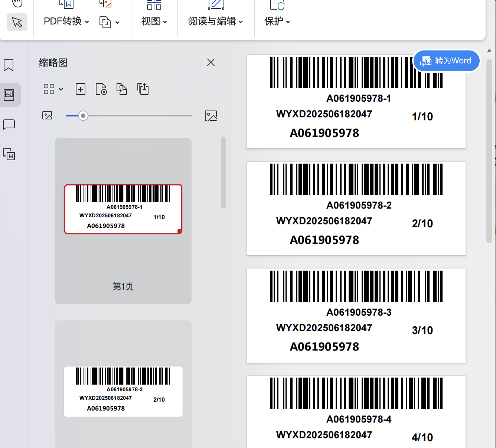The height and width of the screenshot is (448, 496).
Task: Click the delete page icon
Action: (x=101, y=89)
